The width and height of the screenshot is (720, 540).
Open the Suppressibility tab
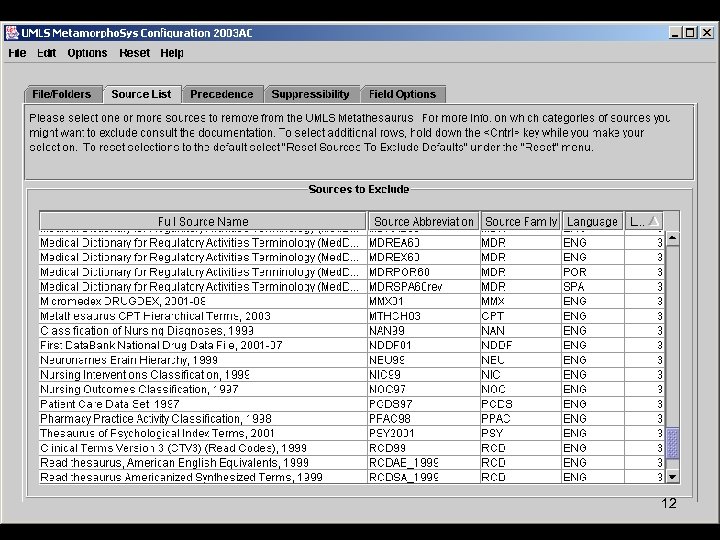tap(310, 94)
